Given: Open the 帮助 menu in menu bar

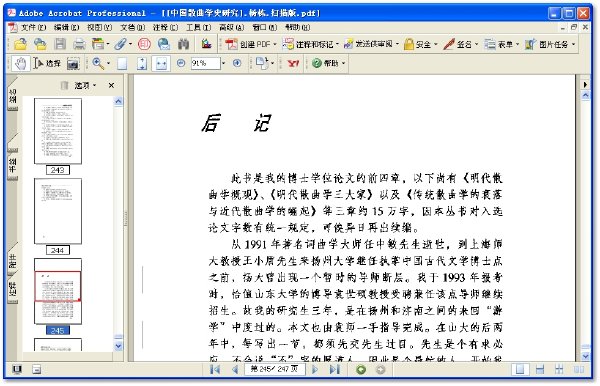Looking at the screenshot, I should coord(297,28).
